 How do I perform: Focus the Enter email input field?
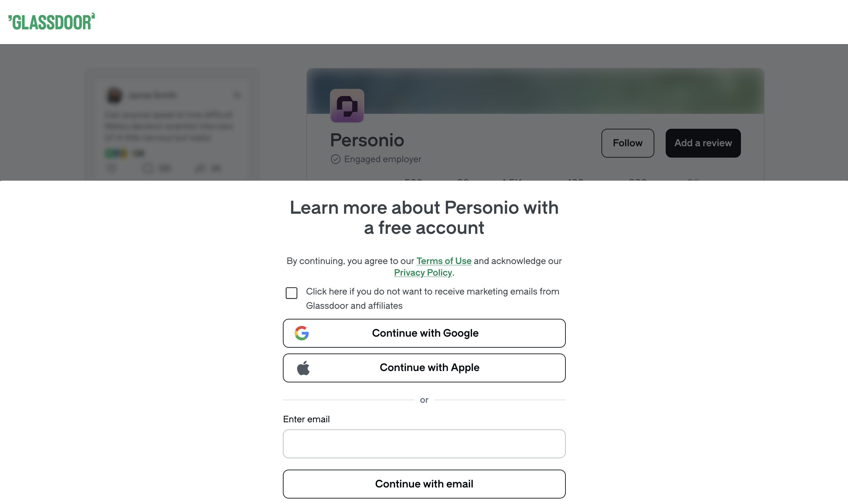click(x=424, y=444)
